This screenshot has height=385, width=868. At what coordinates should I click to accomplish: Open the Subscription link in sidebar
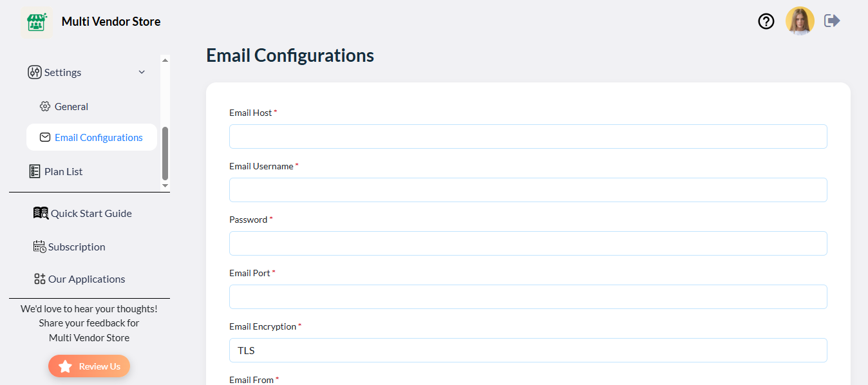coord(77,247)
